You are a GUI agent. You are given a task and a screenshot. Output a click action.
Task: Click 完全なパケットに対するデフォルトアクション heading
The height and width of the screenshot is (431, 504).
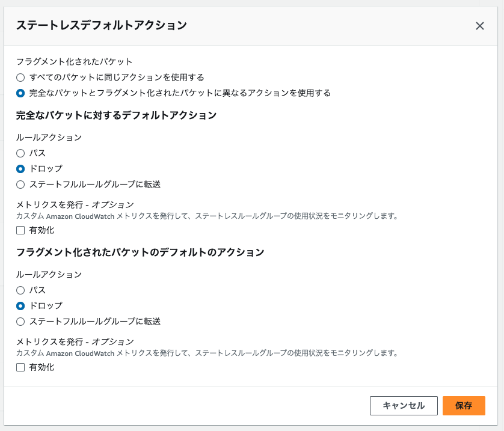pyautogui.click(x=116, y=115)
